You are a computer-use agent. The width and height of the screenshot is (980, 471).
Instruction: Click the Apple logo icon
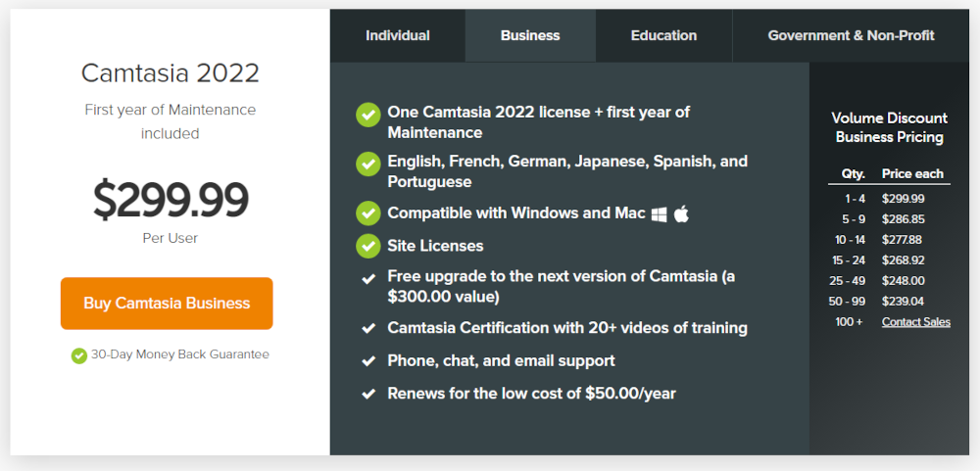681,214
